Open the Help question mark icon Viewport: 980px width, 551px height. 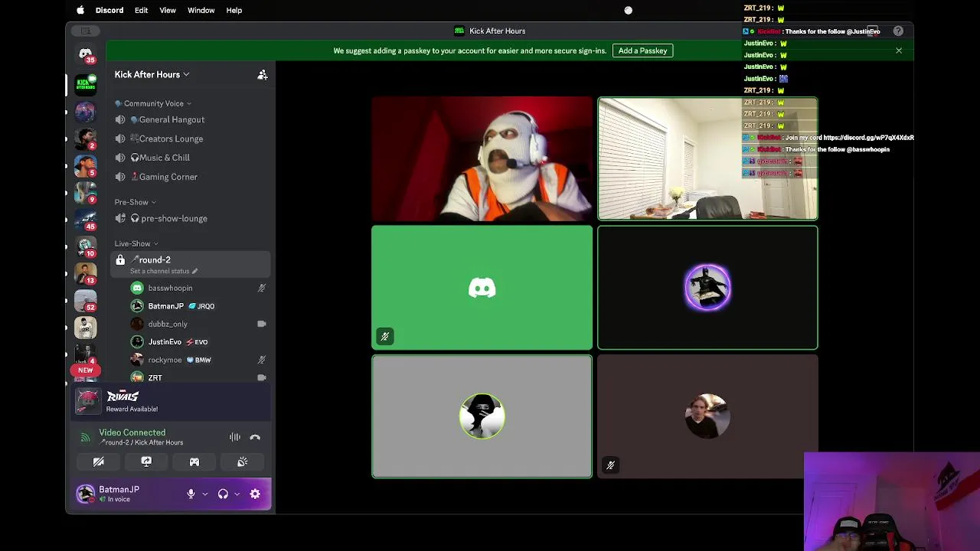point(898,31)
